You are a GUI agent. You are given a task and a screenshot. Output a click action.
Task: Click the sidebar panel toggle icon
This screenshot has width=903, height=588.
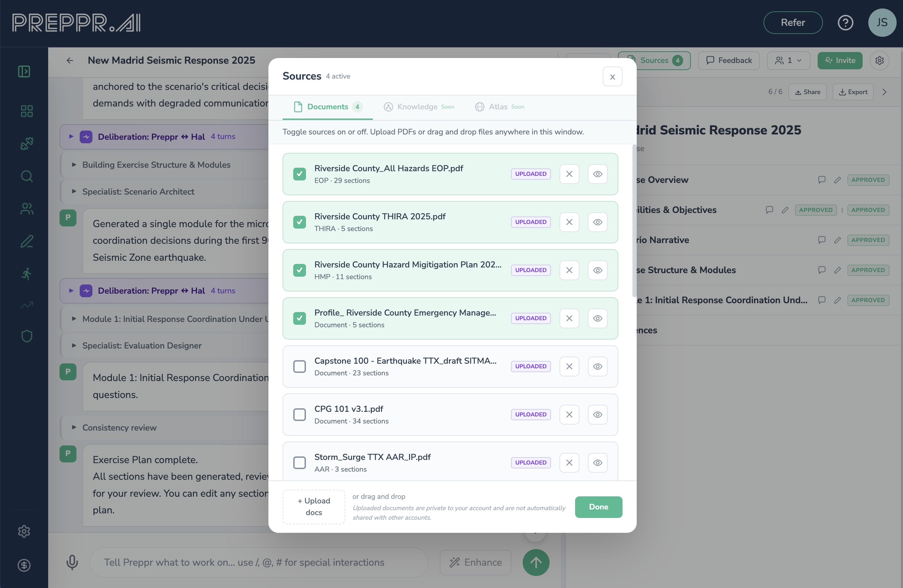click(x=24, y=71)
